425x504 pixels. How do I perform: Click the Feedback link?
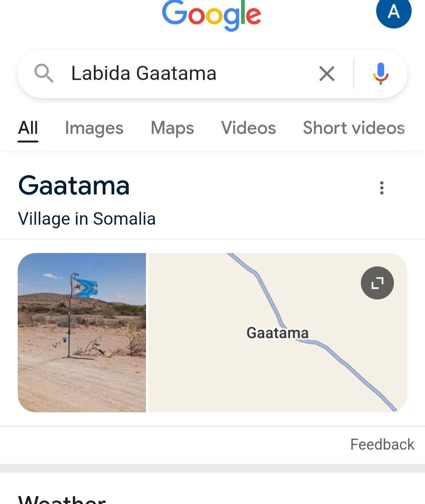(382, 445)
